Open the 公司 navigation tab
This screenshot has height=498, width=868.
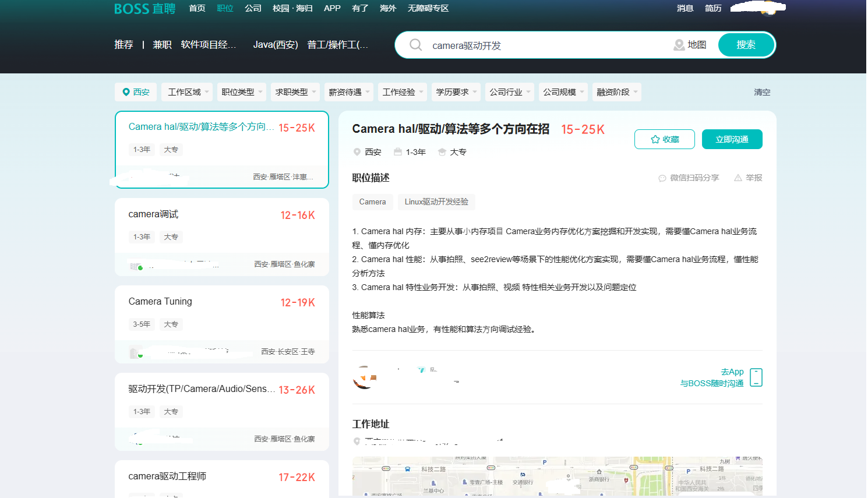253,8
